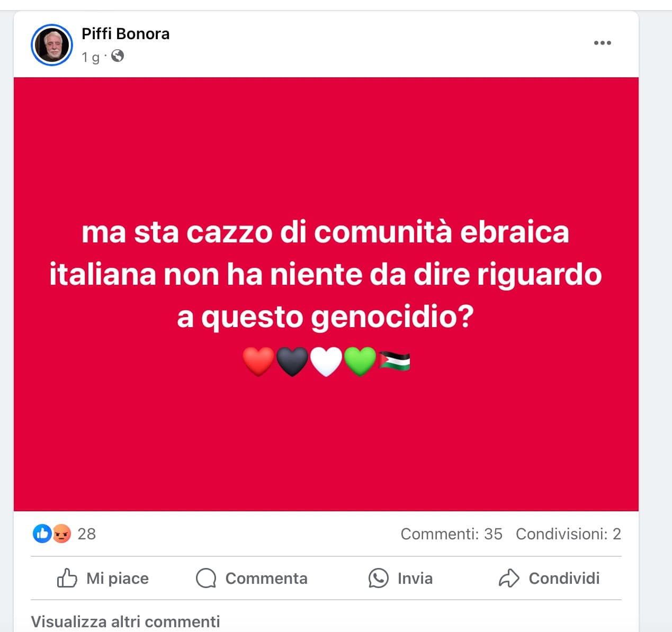Expand Visualizza altri commenti
The image size is (672, 632).
point(126,621)
